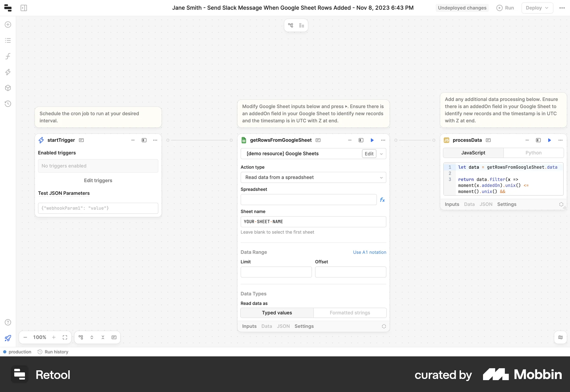Run the processData JavaScript block
This screenshot has width=570, height=392.
[x=550, y=140]
